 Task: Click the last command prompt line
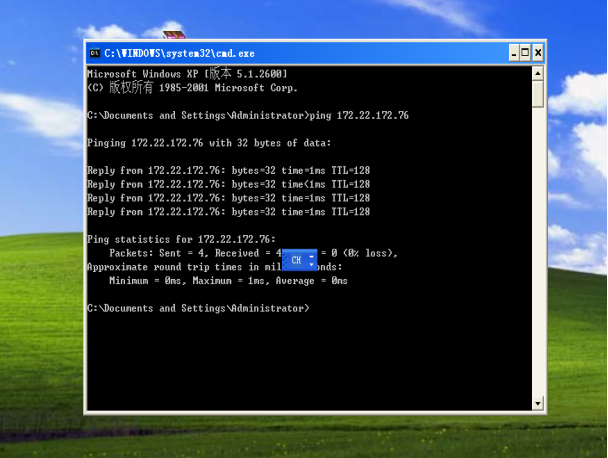[x=198, y=308]
